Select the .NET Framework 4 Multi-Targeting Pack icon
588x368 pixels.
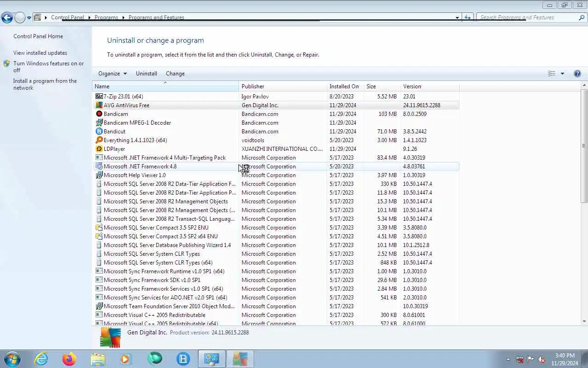click(x=99, y=157)
